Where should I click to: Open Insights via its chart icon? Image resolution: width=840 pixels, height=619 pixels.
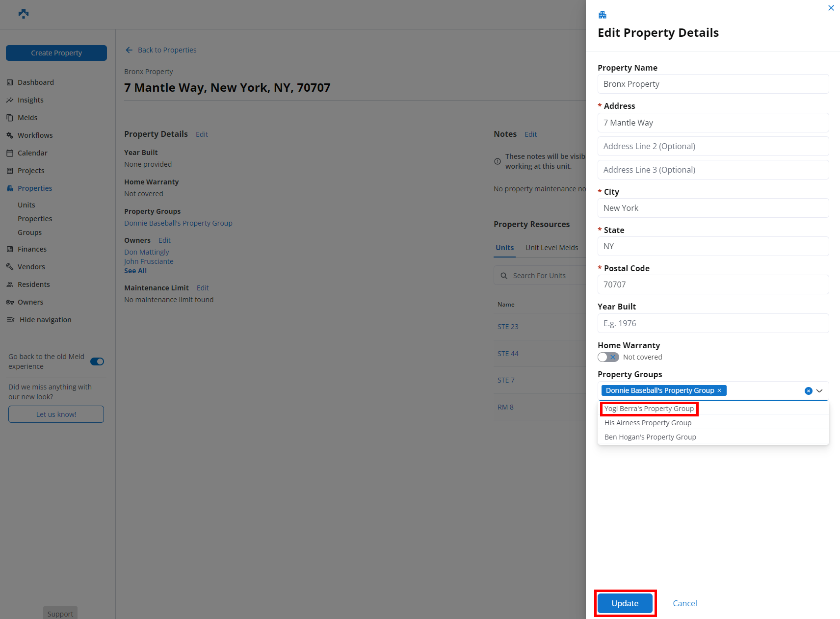[10, 100]
